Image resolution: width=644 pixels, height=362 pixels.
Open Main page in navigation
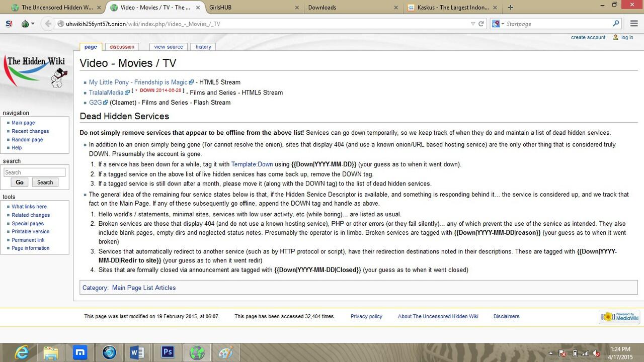pyautogui.click(x=23, y=123)
